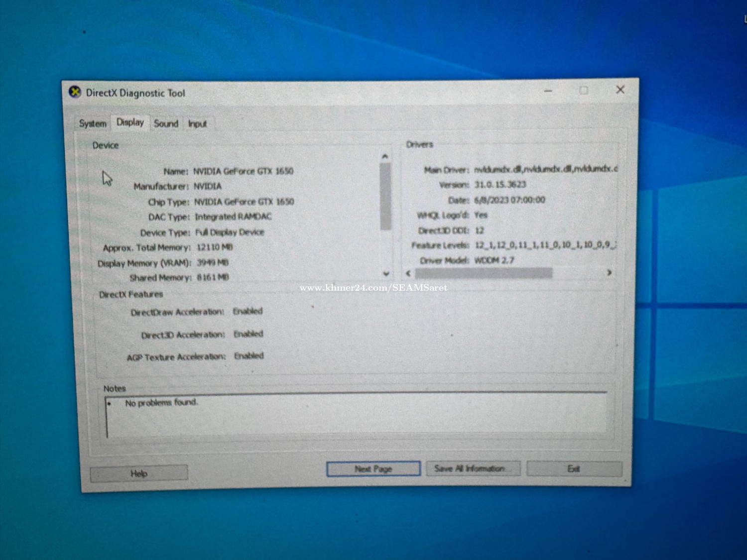Viewport: 747px width, 560px height.
Task: Click the Drivers group label
Action: [x=419, y=144]
